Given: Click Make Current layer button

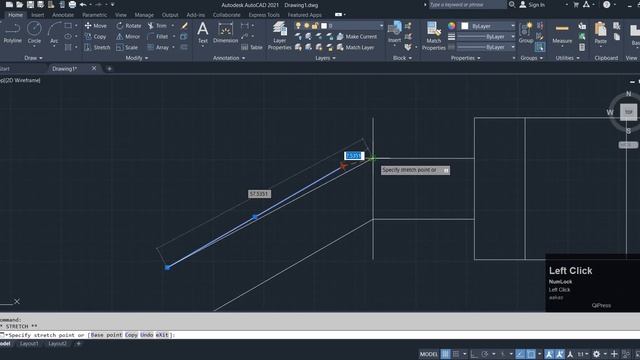Looking at the screenshot, I should coord(356,36).
